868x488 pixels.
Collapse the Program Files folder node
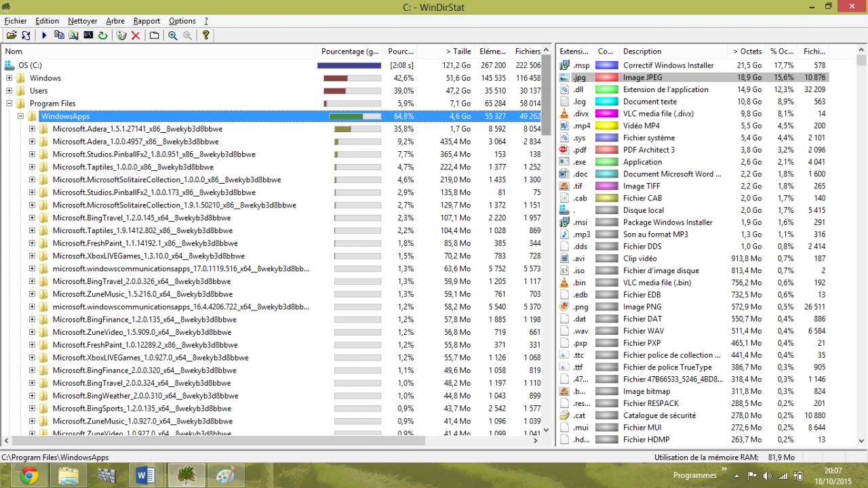[9, 104]
